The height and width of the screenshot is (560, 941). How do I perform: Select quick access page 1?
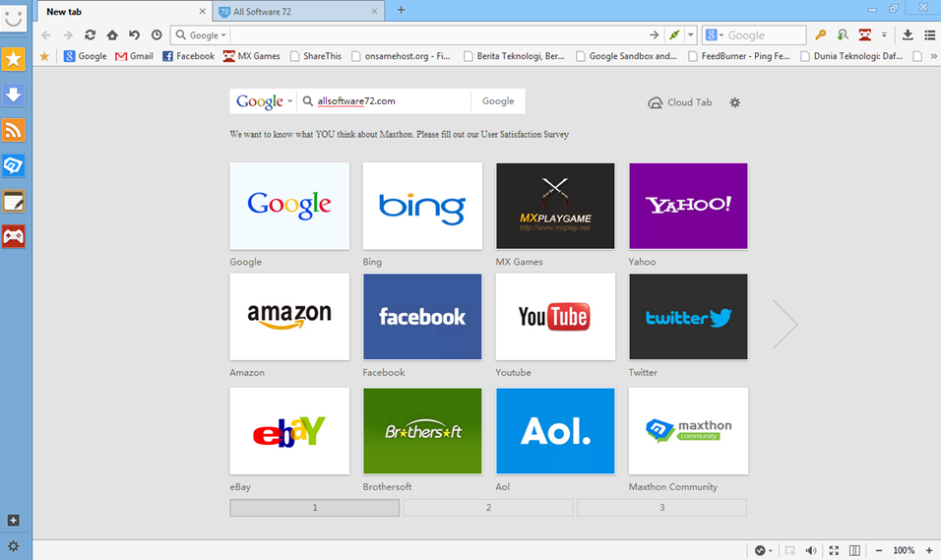pos(314,508)
